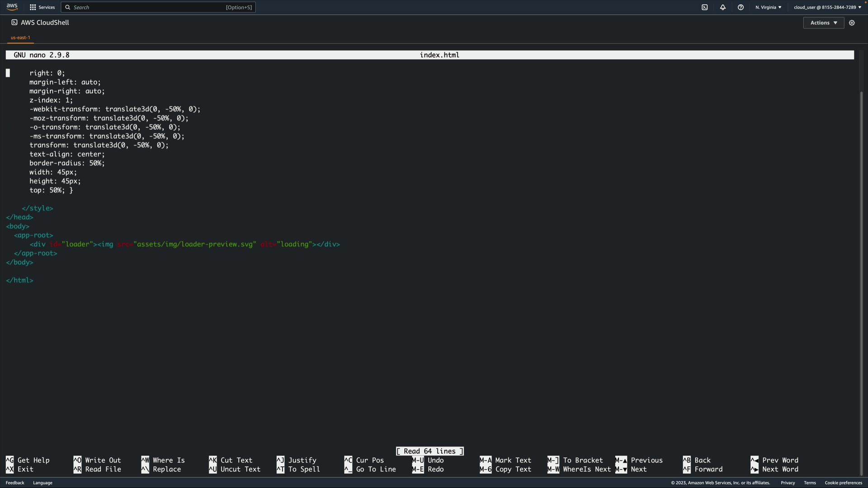
Task: Click the AWS CloudShell title icon
Action: tap(14, 22)
